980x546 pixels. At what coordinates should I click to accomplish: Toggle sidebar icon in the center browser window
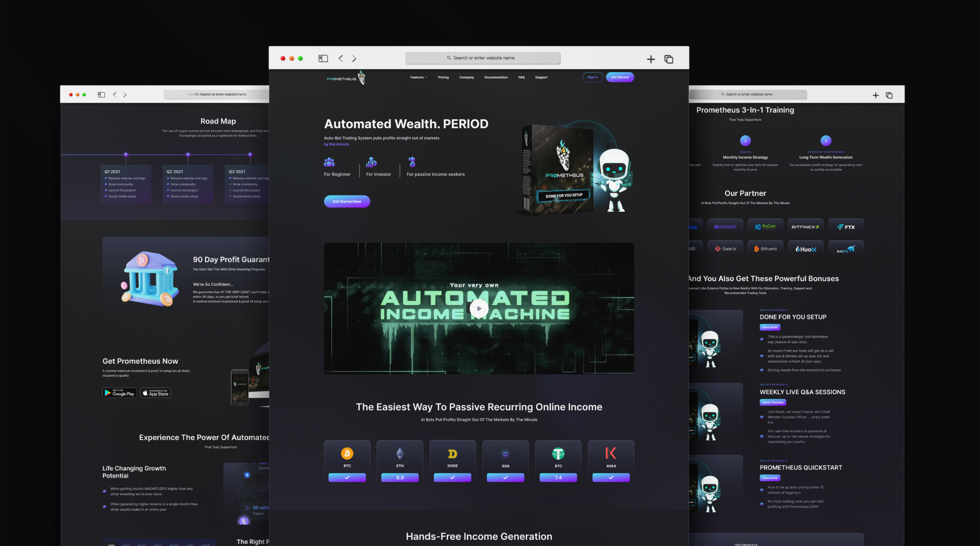tap(323, 59)
